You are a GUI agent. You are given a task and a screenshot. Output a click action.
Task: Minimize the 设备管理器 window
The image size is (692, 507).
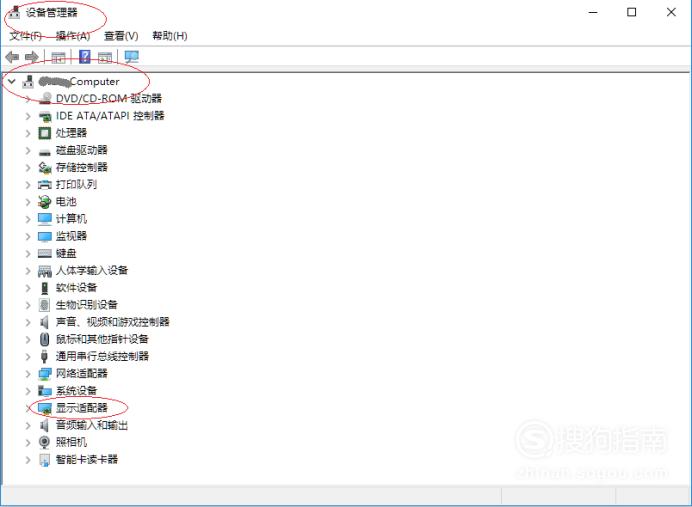pos(593,12)
